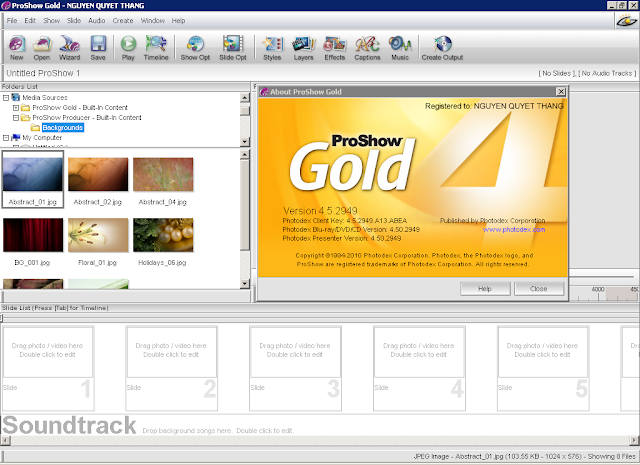This screenshot has width=640, height=465.
Task: Open the Layers tool
Action: 302,46
